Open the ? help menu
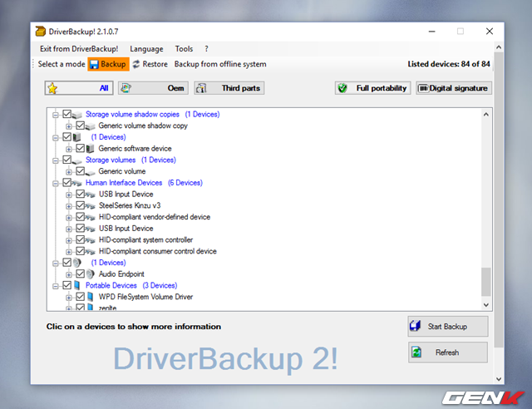This screenshot has width=532, height=409. coord(206,49)
